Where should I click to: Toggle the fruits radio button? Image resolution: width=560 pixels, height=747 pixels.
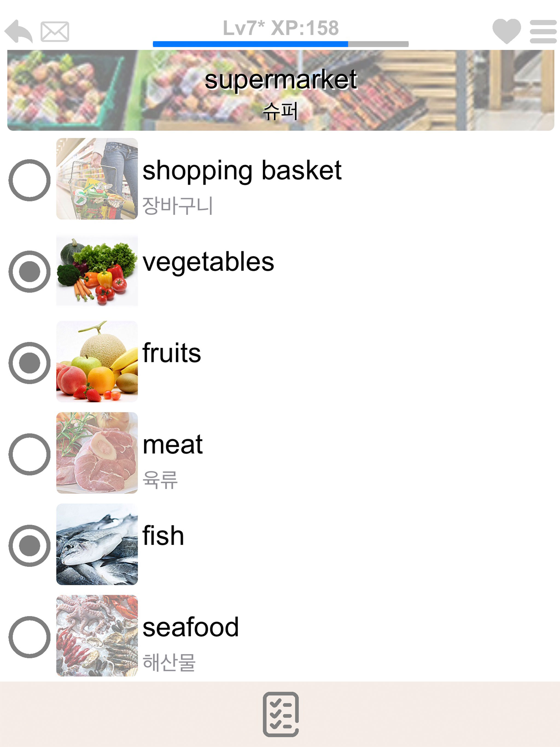click(x=29, y=363)
